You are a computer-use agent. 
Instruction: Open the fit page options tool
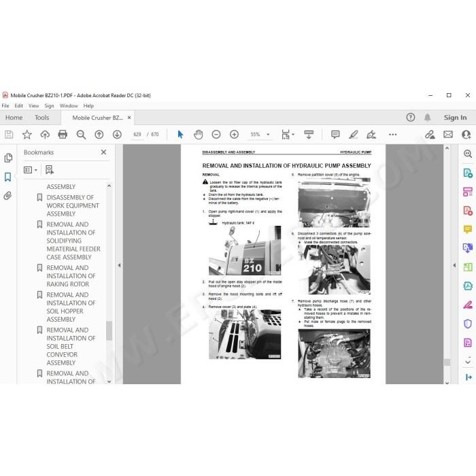pyautogui.click(x=287, y=134)
